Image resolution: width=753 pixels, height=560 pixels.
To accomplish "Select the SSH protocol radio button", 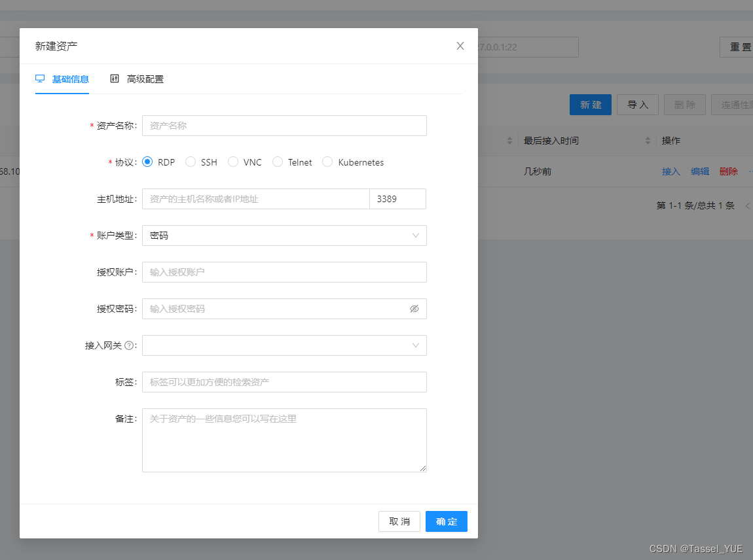I will pyautogui.click(x=191, y=162).
